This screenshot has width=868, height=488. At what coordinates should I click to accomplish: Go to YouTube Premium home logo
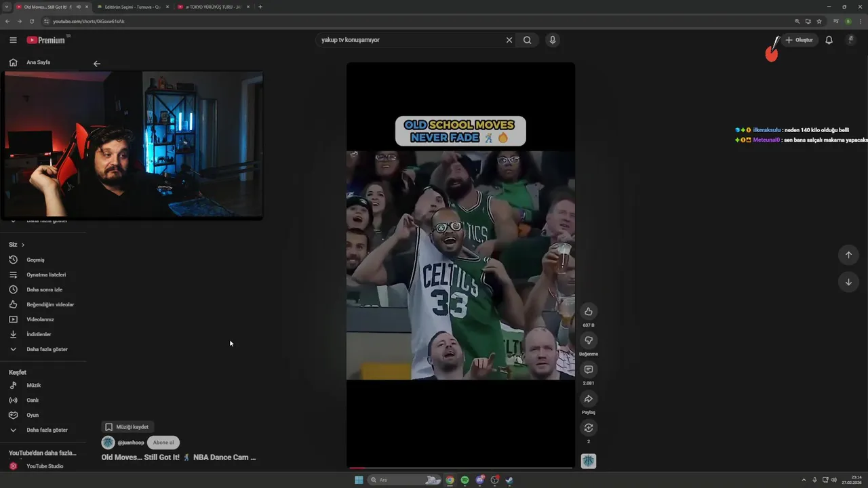[47, 40]
